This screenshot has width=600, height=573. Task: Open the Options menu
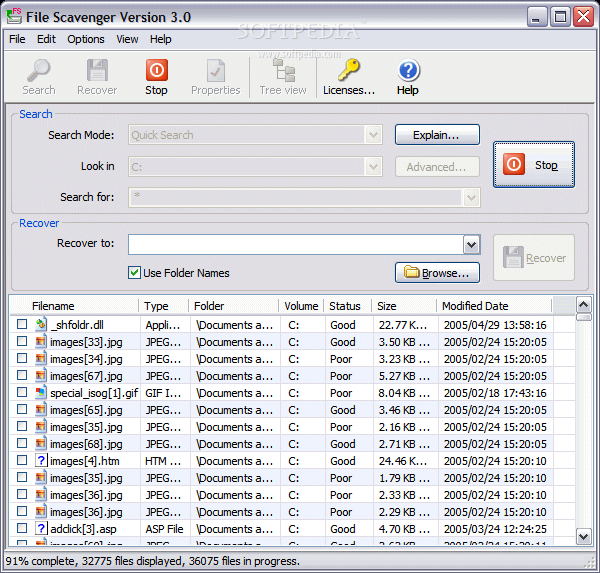point(86,39)
